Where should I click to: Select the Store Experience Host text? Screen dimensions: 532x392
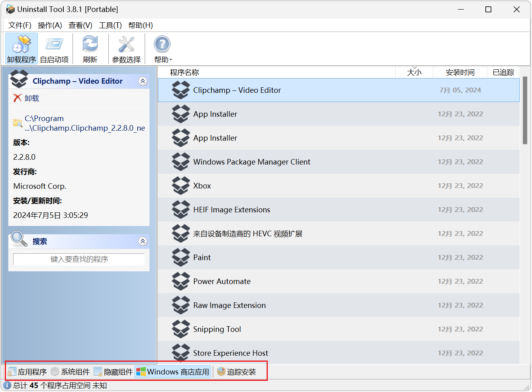pyautogui.click(x=231, y=353)
